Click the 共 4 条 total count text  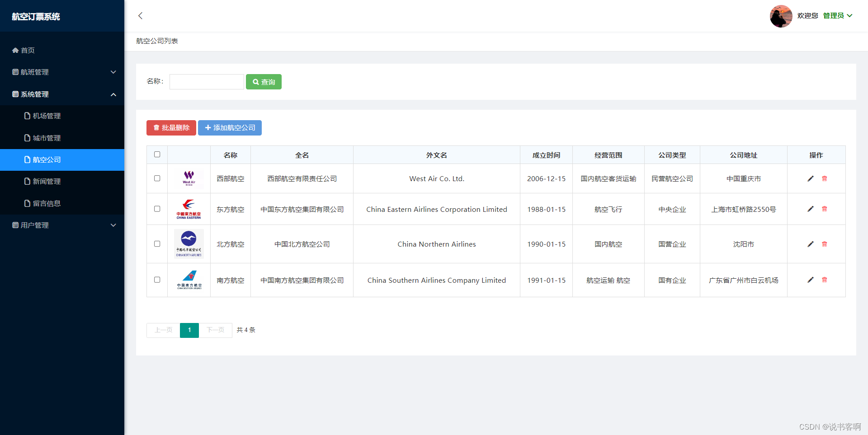tap(246, 330)
